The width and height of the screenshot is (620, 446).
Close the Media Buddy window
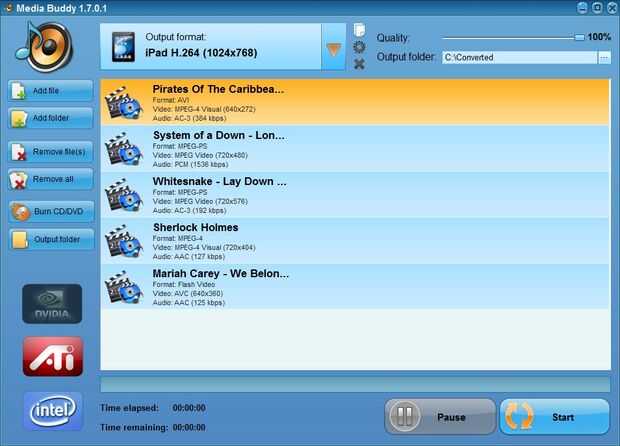[612, 8]
